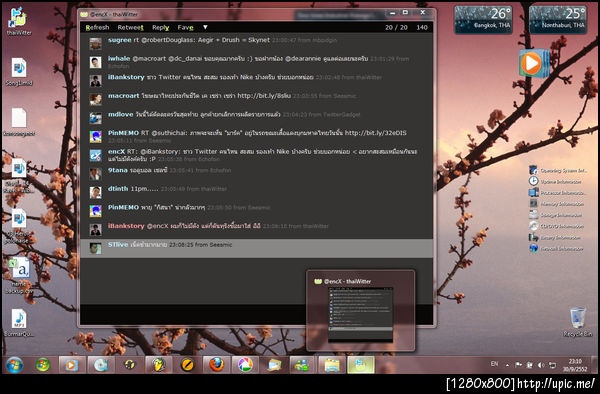Open the Bangkok 26° weather gadget

point(483,19)
